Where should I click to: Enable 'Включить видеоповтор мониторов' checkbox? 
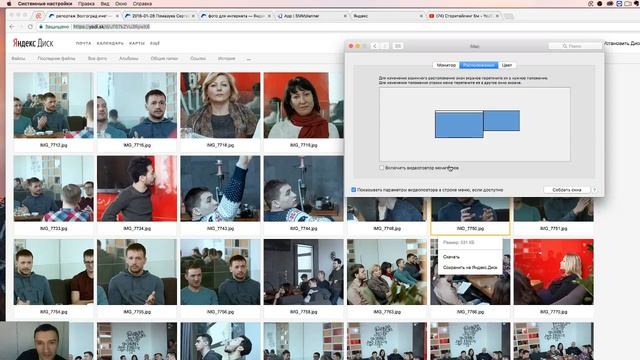[x=382, y=168]
